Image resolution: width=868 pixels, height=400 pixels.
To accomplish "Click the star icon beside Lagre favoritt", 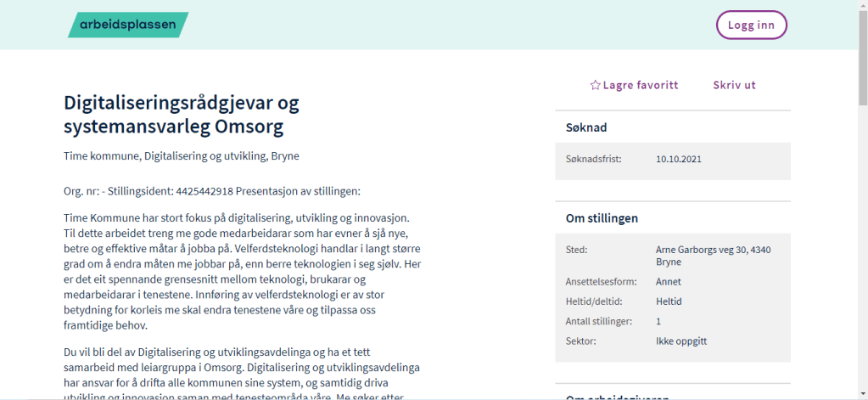I will click(595, 85).
